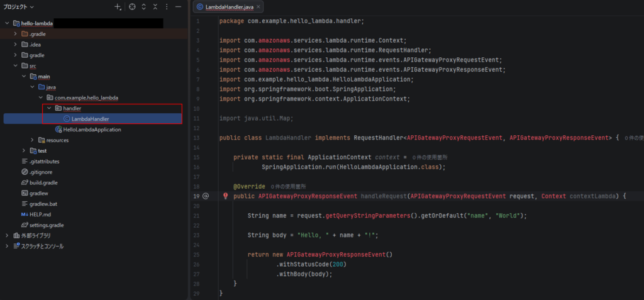This screenshot has height=300, width=644.
Task: Click the red quick-fix bulb on line 19
Action: tap(225, 196)
